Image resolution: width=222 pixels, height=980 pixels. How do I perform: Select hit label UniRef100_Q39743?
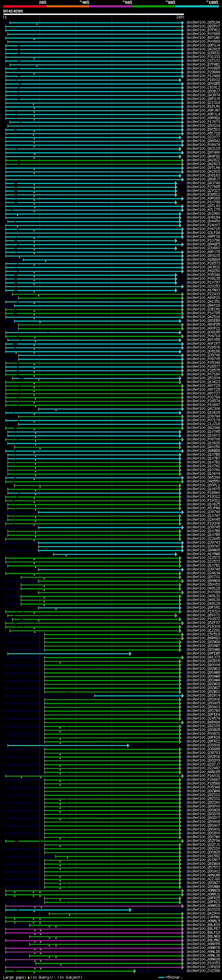203,543
